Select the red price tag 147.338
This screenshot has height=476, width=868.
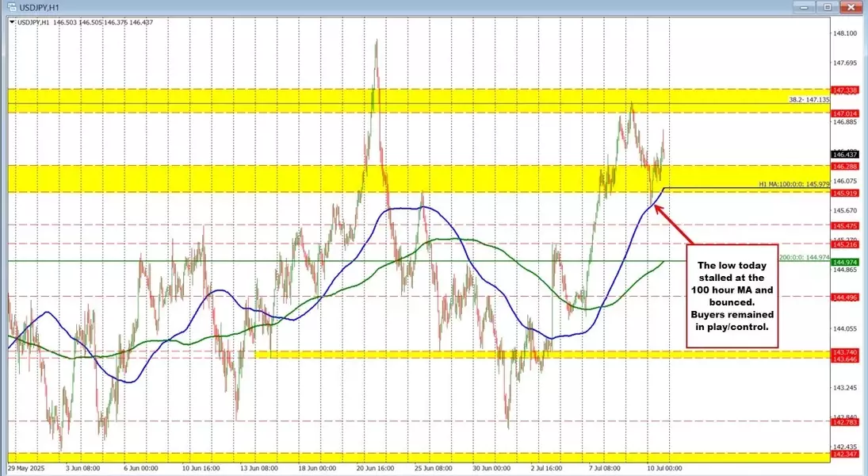pos(845,90)
